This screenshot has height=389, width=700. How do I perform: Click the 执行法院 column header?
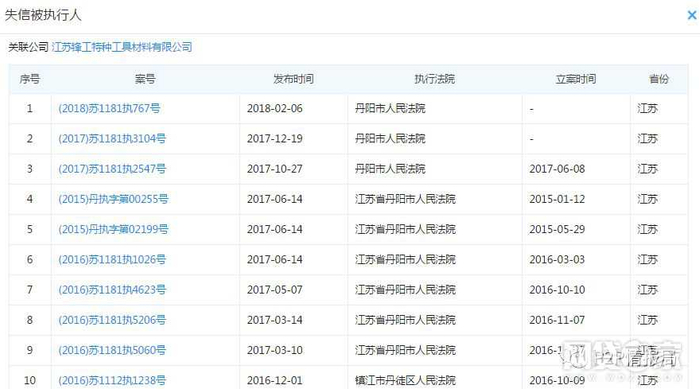pos(434,79)
